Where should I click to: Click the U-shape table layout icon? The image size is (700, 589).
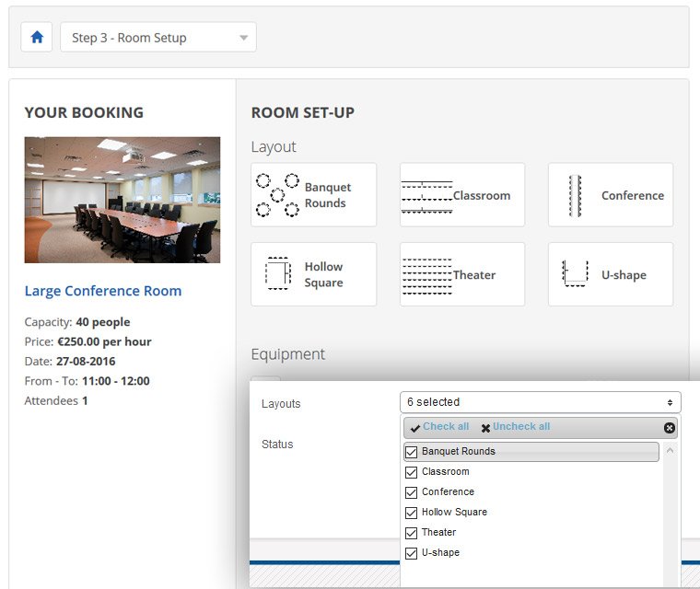pos(575,273)
